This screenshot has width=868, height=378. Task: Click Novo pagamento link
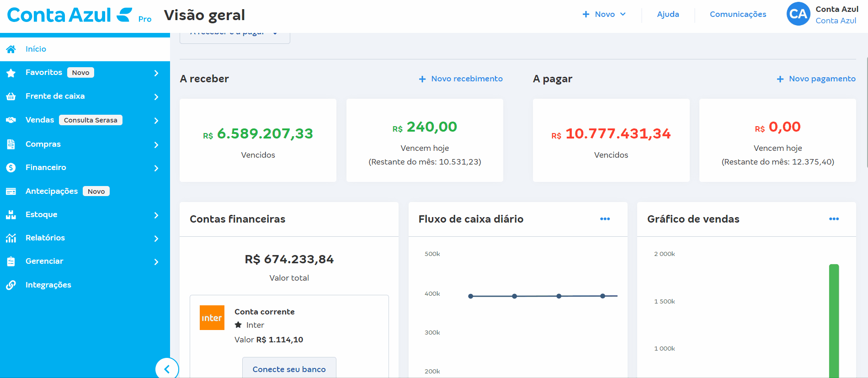[x=822, y=79]
